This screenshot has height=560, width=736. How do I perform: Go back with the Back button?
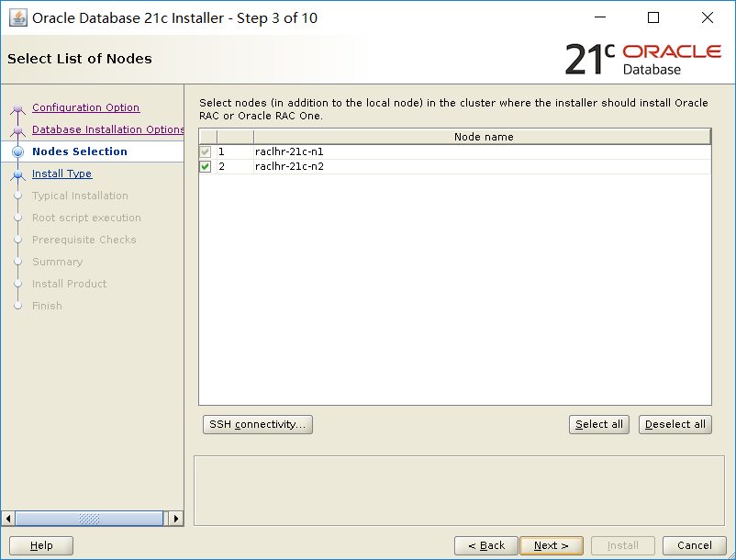[486, 545]
